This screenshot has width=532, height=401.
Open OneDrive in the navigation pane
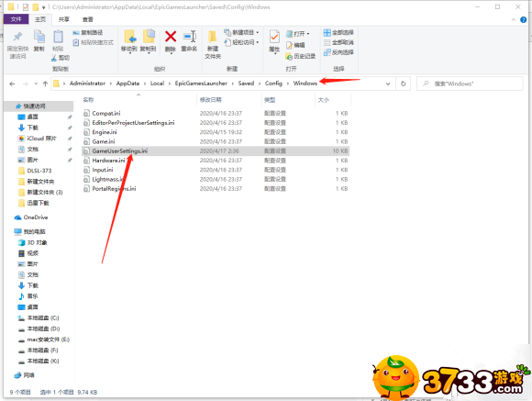(35, 217)
